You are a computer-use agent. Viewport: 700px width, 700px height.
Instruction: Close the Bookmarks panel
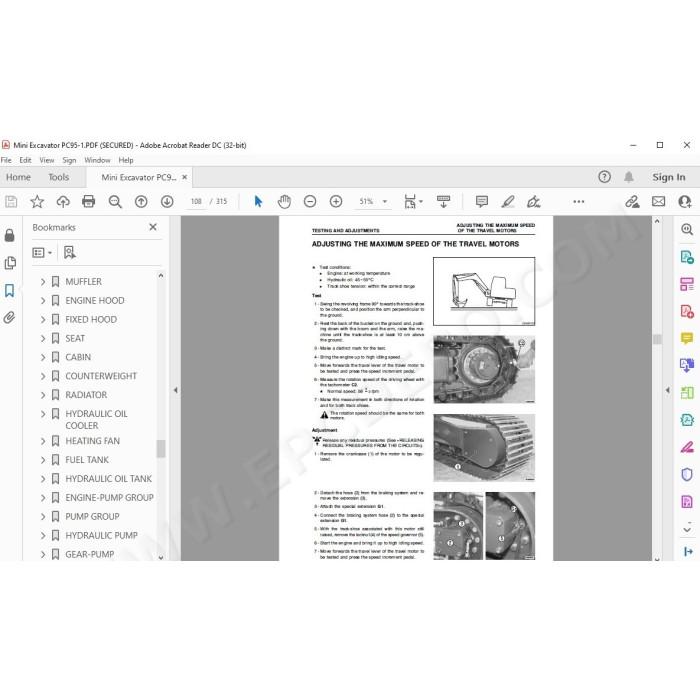click(x=153, y=227)
